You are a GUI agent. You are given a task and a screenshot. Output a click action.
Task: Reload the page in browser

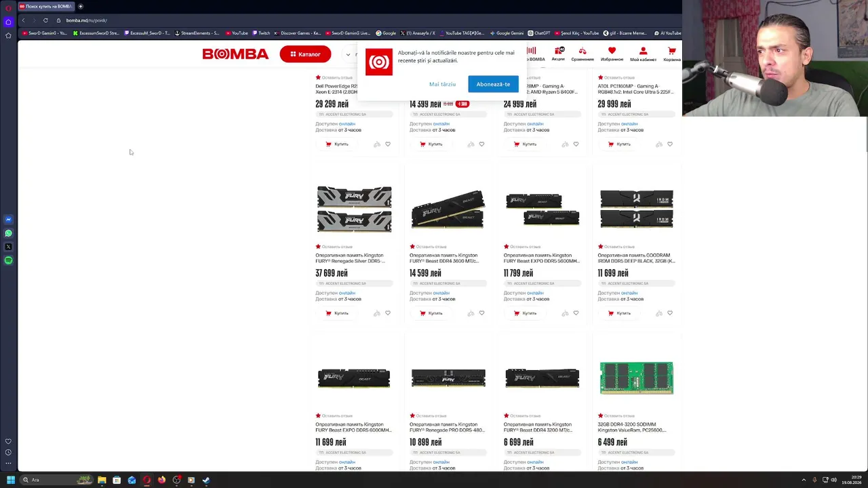[x=45, y=20]
